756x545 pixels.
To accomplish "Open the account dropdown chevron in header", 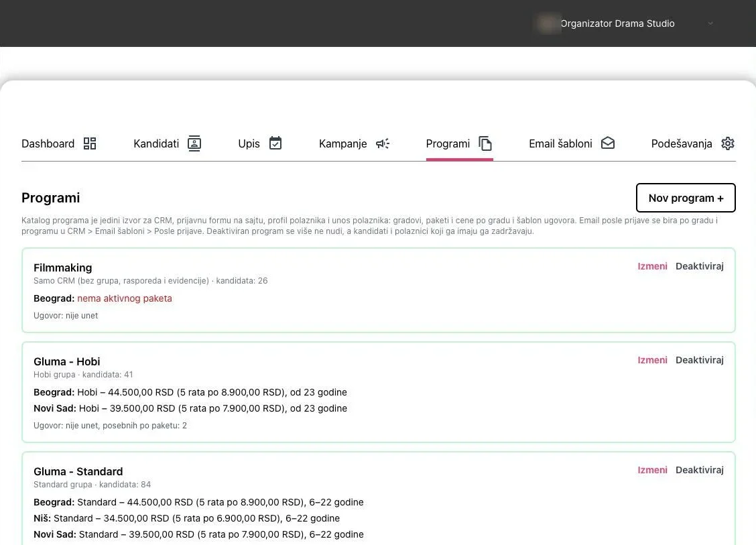I will pyautogui.click(x=710, y=23).
